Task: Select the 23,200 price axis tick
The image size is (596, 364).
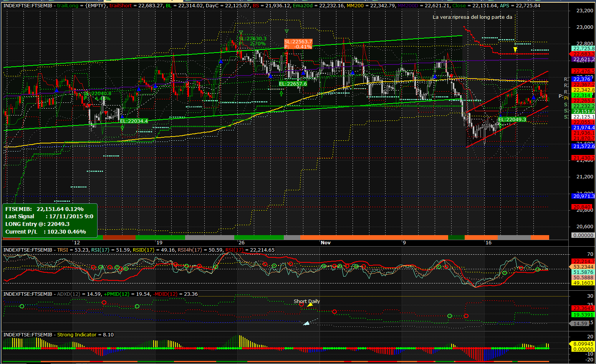Action: [584, 10]
